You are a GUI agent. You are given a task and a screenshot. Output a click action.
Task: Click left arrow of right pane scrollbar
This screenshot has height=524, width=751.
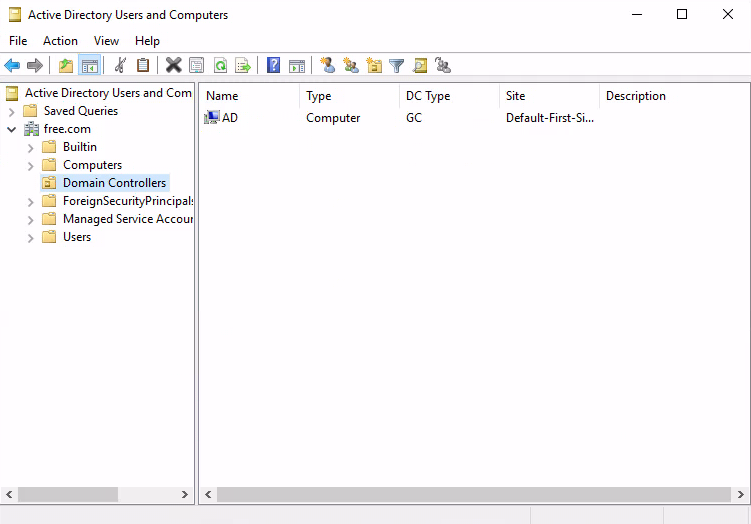(208, 494)
